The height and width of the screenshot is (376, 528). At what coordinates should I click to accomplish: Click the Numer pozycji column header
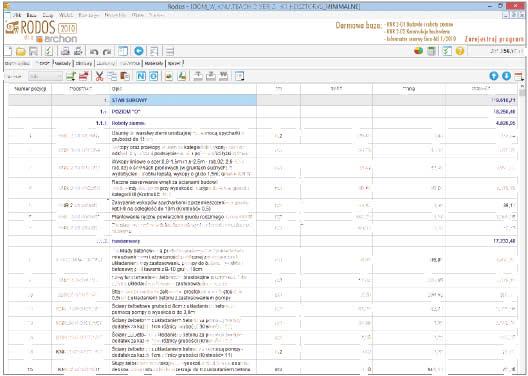click(x=30, y=89)
